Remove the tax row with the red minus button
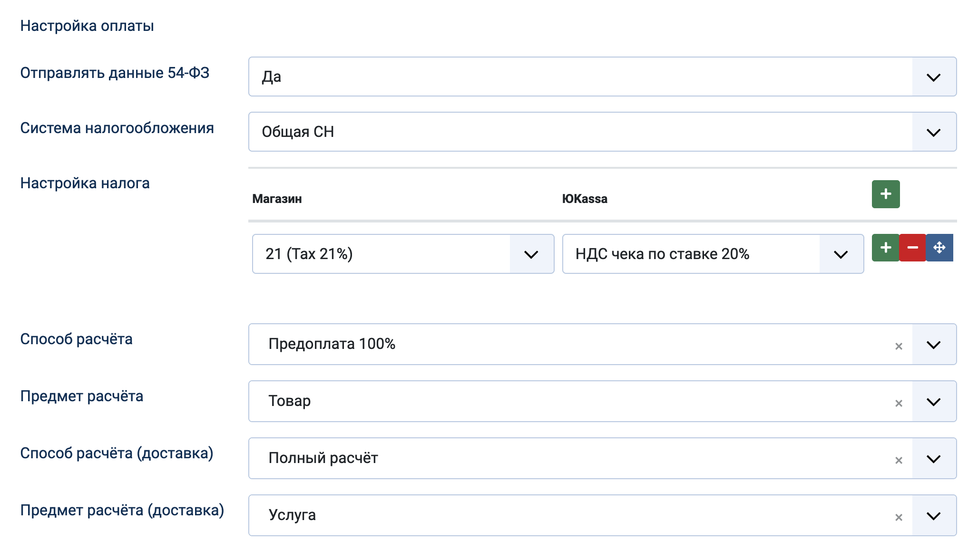The width and height of the screenshot is (978, 560). coord(912,248)
